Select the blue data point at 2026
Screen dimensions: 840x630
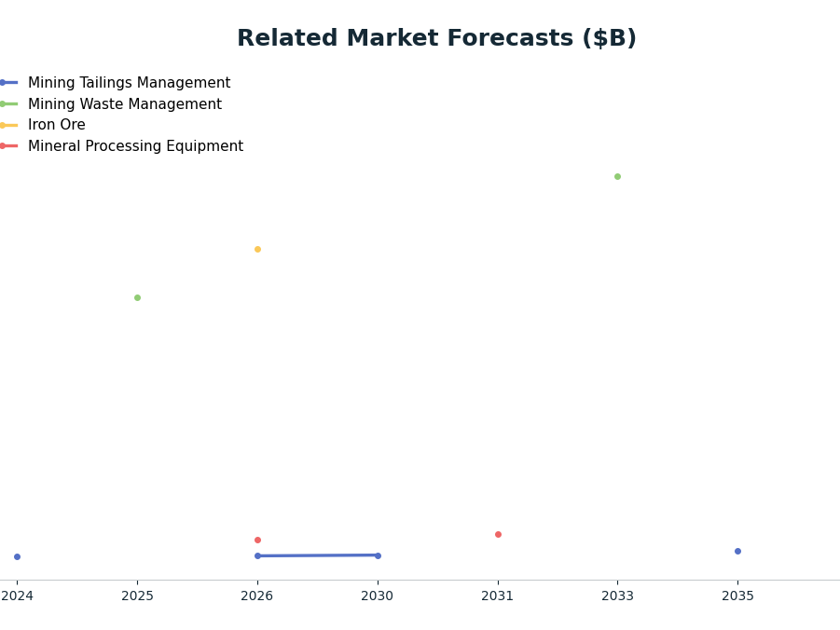coord(257,556)
